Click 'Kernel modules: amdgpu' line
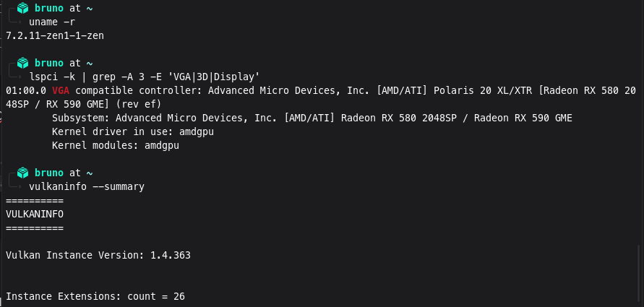The height and width of the screenshot is (307, 644). click(x=116, y=145)
